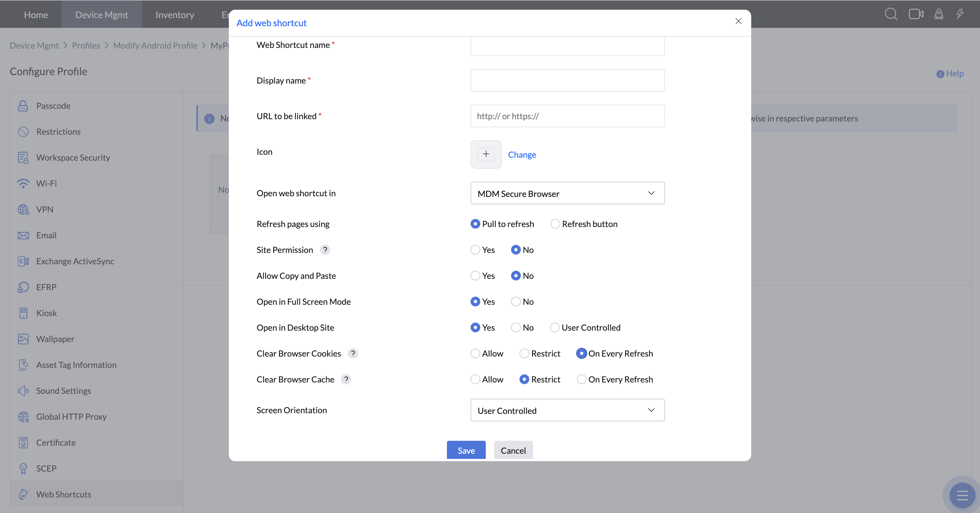Click the rocket icon in top bar
Viewport: 980px width, 513px height.
pos(939,15)
